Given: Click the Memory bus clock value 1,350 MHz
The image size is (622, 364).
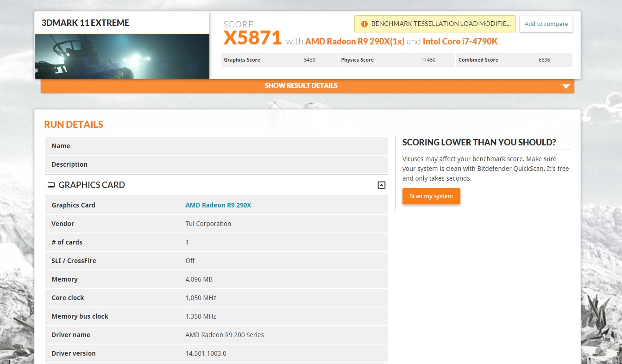Looking at the screenshot, I should click(201, 316).
